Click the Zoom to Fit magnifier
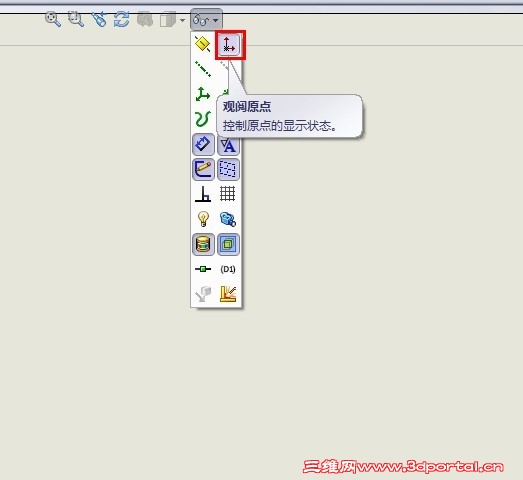This screenshot has height=480, width=523. 53,19
